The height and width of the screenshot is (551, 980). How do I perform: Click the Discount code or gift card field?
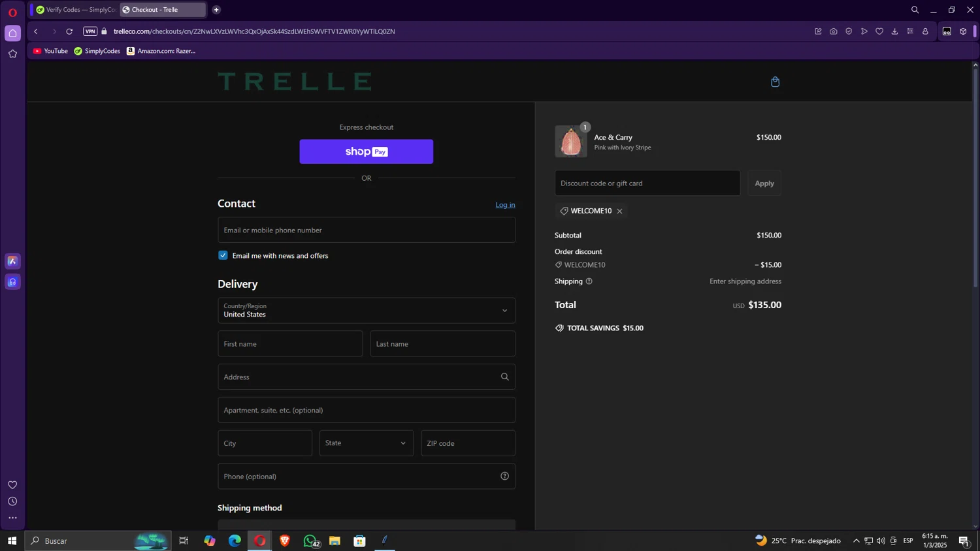tap(647, 183)
